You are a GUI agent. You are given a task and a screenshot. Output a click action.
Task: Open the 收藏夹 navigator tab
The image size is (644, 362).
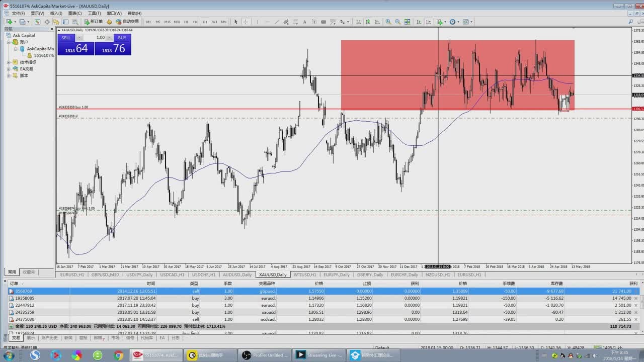pos(29,272)
